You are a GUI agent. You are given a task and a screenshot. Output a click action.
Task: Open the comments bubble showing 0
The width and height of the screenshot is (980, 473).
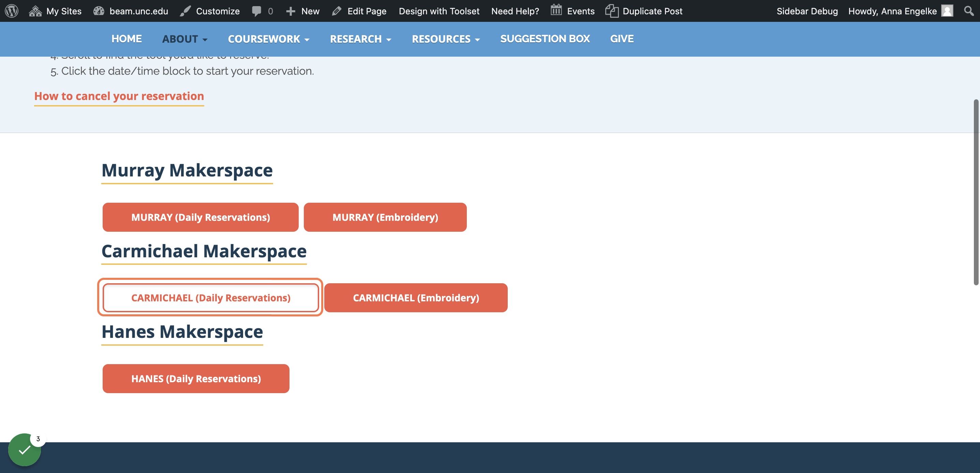(262, 11)
